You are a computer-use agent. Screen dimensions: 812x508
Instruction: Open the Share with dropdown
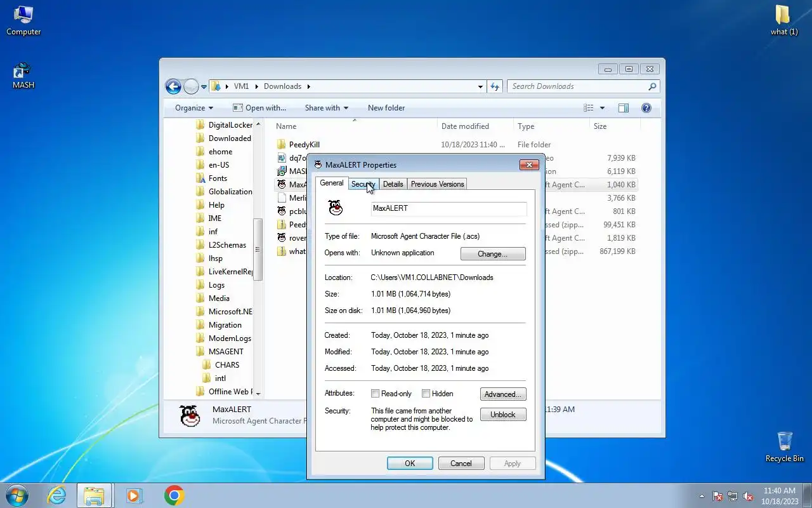click(327, 108)
